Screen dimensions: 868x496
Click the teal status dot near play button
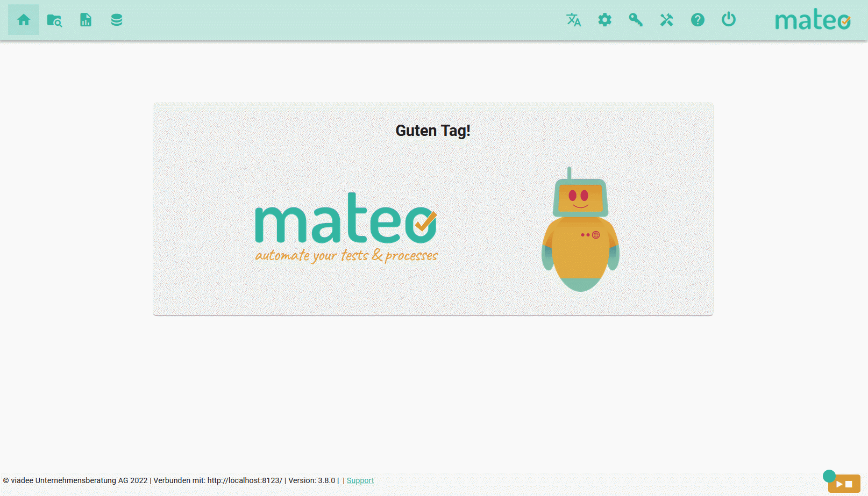[829, 476]
